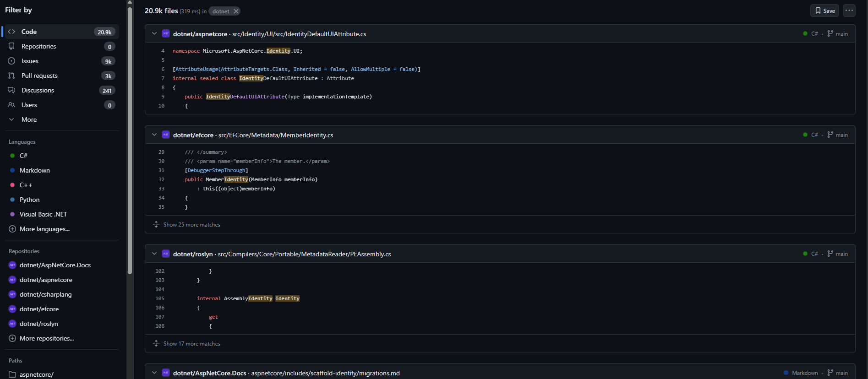868x379 pixels.
Task: Click the roslyn result .NET avatar icon
Action: point(166,254)
